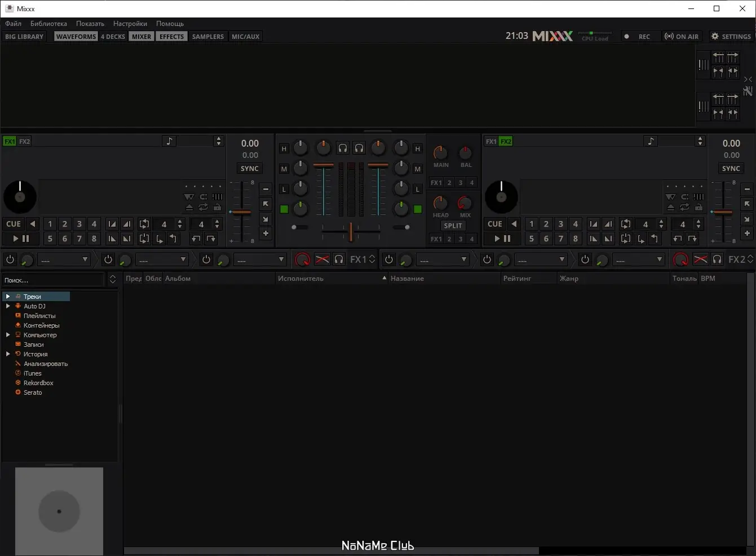The image size is (756, 556).
Task: Click left deck pitch rate plus button
Action: (266, 233)
